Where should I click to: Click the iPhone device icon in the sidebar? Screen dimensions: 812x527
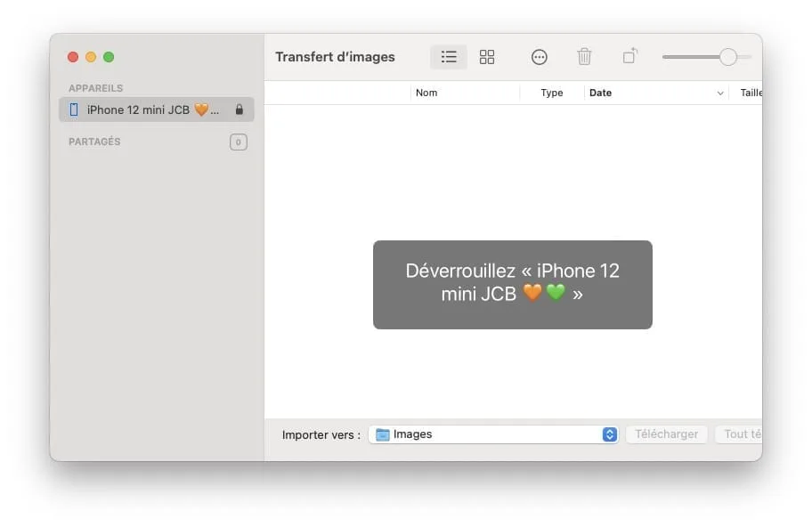coord(74,109)
